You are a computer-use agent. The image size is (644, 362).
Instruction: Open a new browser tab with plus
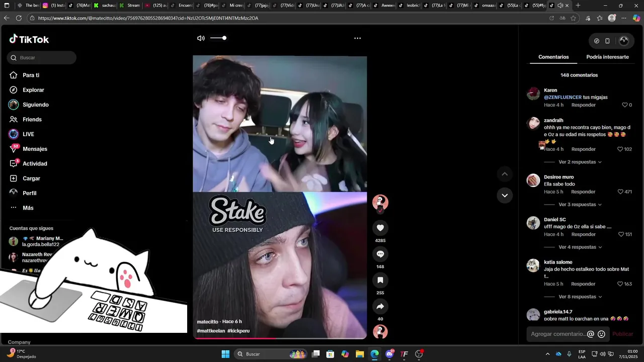pos(578,6)
